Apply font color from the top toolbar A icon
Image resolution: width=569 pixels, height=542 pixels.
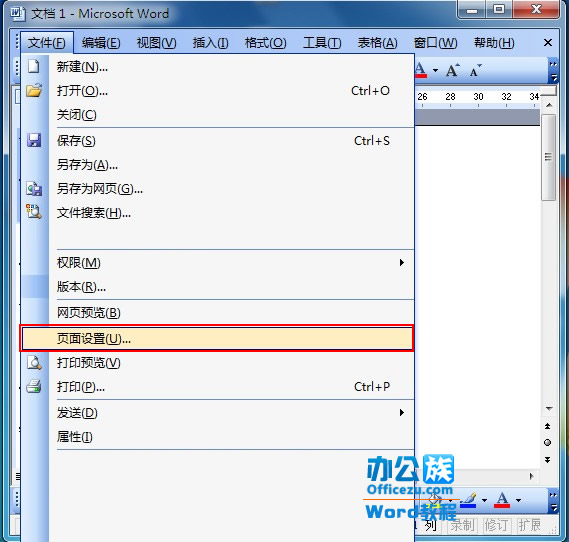pos(421,70)
